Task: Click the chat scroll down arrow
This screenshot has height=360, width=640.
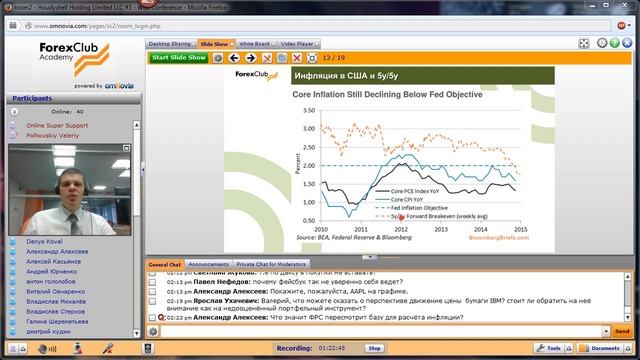Action: pos(628,317)
